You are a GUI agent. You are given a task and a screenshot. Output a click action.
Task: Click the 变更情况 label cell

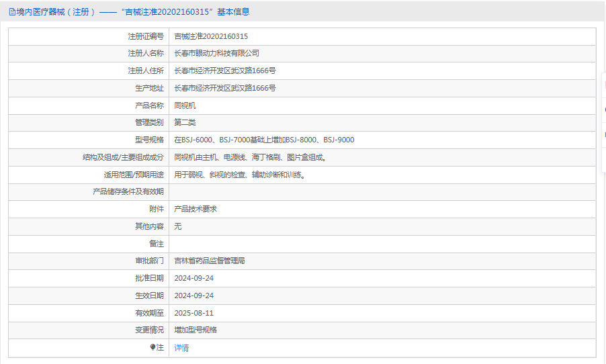89,330
